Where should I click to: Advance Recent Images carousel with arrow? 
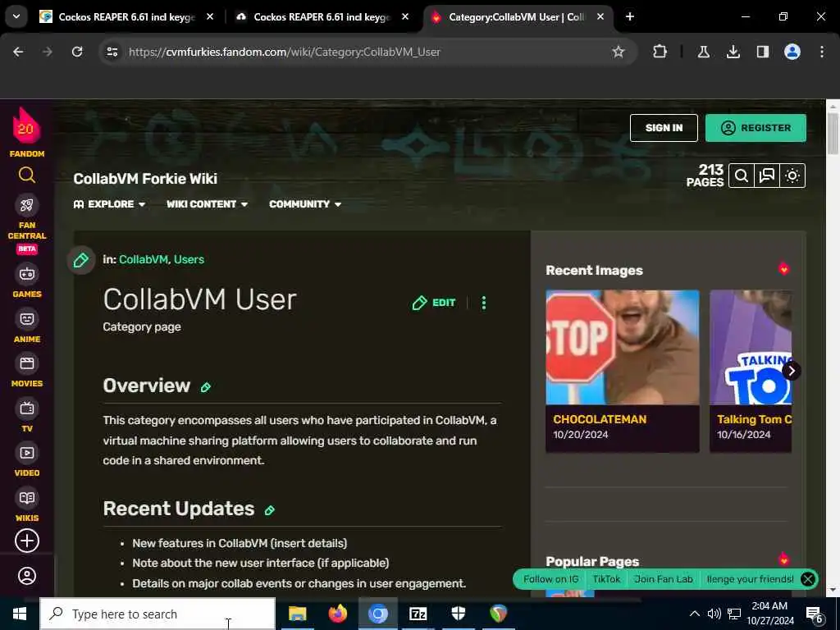[792, 371]
